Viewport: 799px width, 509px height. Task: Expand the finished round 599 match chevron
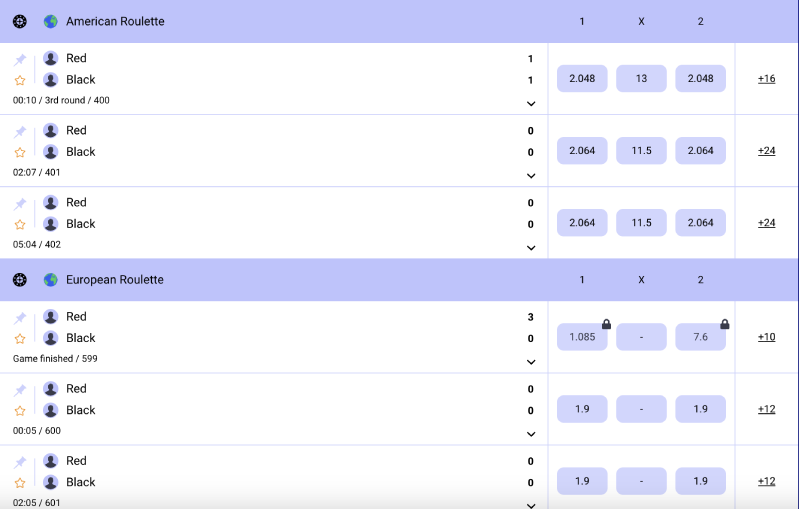(x=531, y=362)
